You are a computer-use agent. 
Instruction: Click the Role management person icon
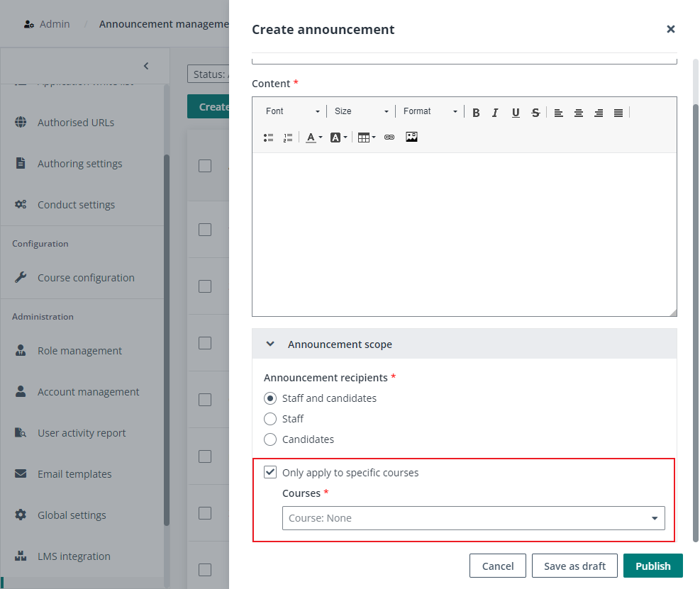(21, 350)
